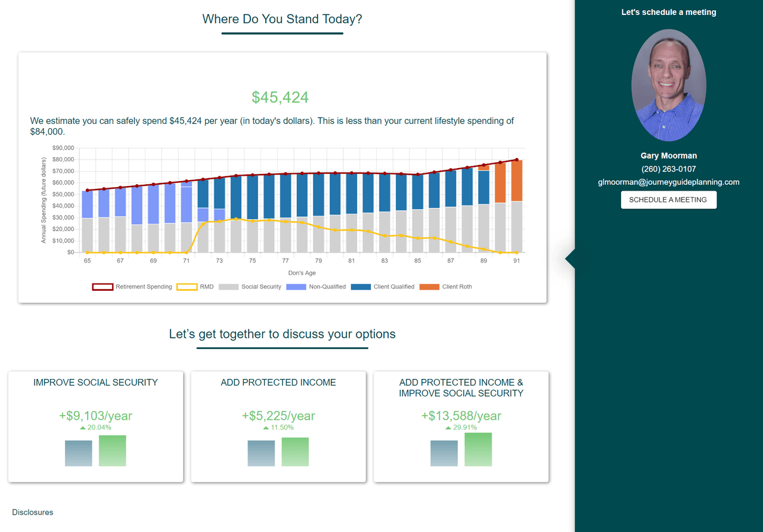Viewport: 763px width, 532px height.
Task: Click the Gary Moorman name text
Action: point(669,155)
